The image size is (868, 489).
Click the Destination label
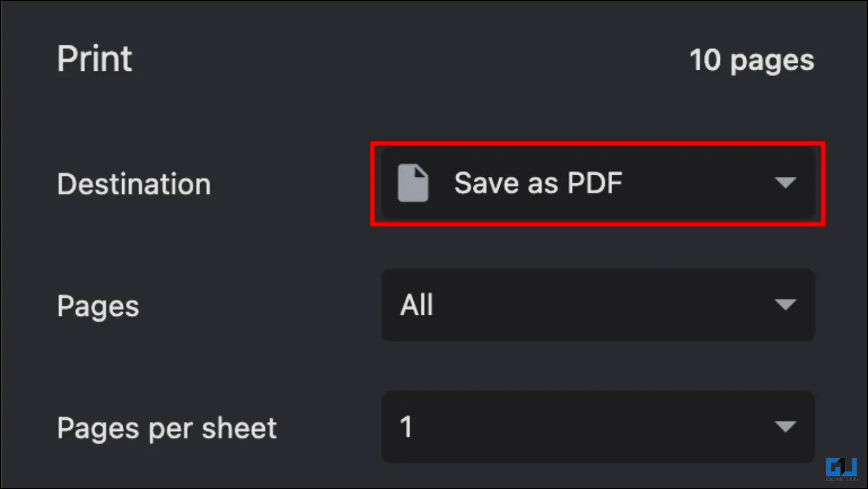click(x=134, y=184)
